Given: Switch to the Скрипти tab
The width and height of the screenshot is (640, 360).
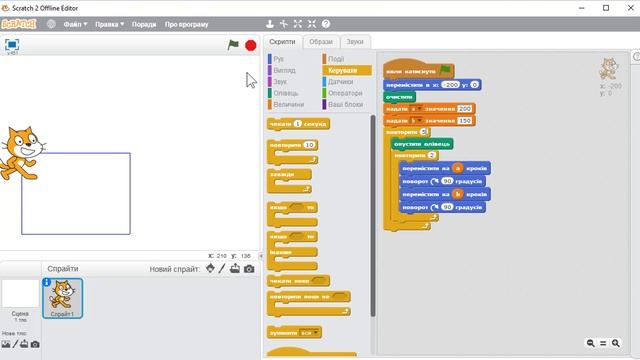Looking at the screenshot, I should pyautogui.click(x=282, y=42).
